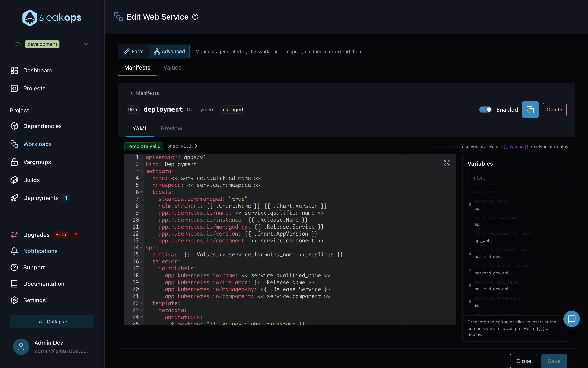Viewport: 588px width, 368px height.
Task: Click the Edit Web Service header icon
Action: pos(118,17)
